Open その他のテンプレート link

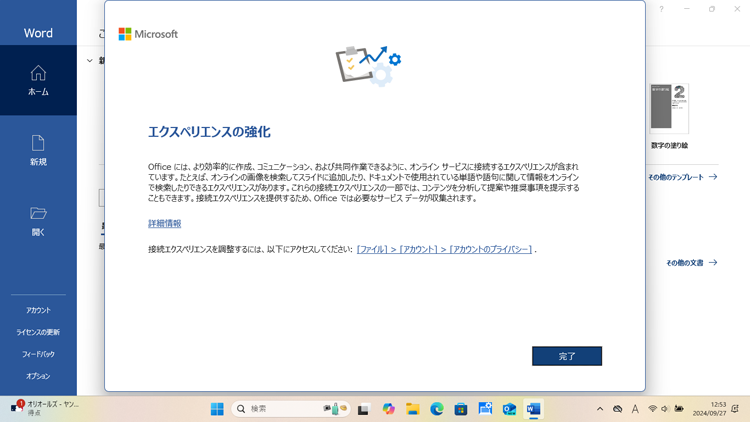pos(682,177)
